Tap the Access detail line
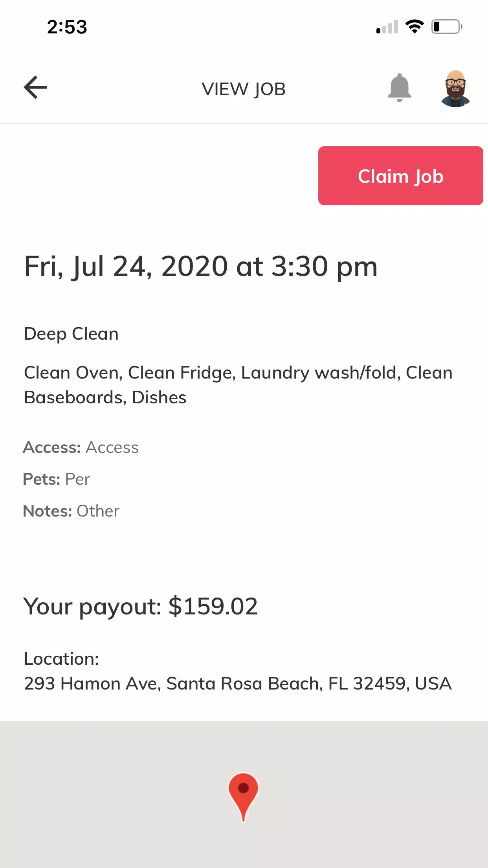The width and height of the screenshot is (488, 868). [x=81, y=447]
